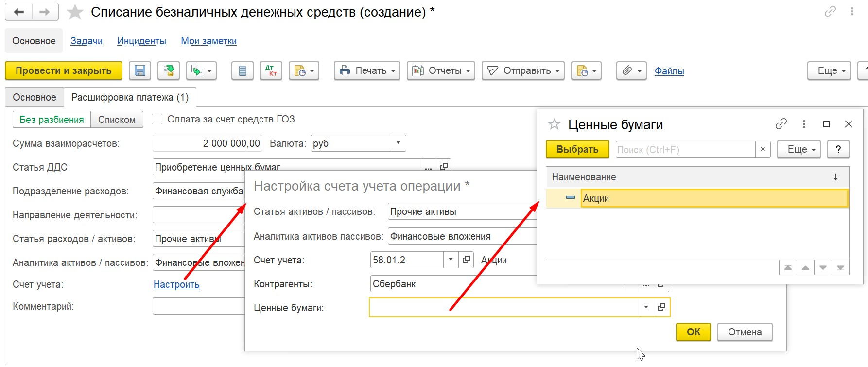Toggle Оплата за счет средств ГОЗ checkbox
Image resolution: width=868 pixels, height=367 pixels.
tap(157, 119)
